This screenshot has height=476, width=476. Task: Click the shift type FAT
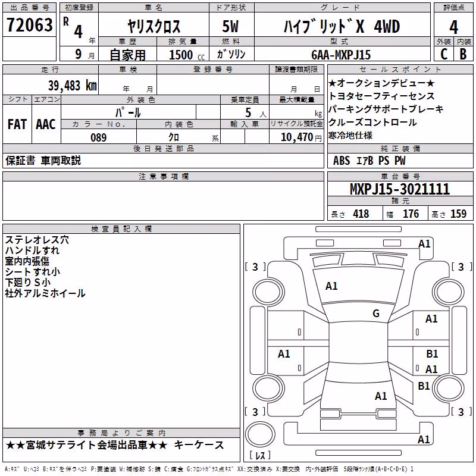[17, 124]
